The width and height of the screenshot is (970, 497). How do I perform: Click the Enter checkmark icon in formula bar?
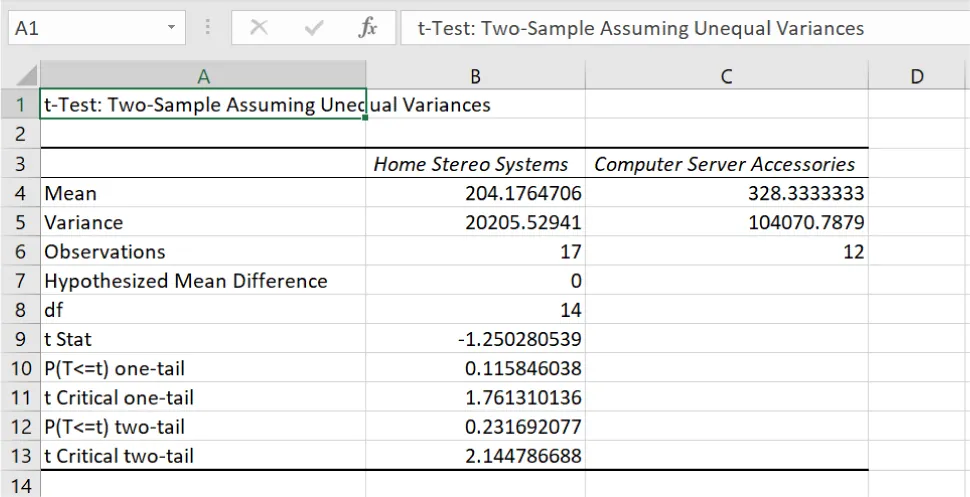(x=314, y=28)
